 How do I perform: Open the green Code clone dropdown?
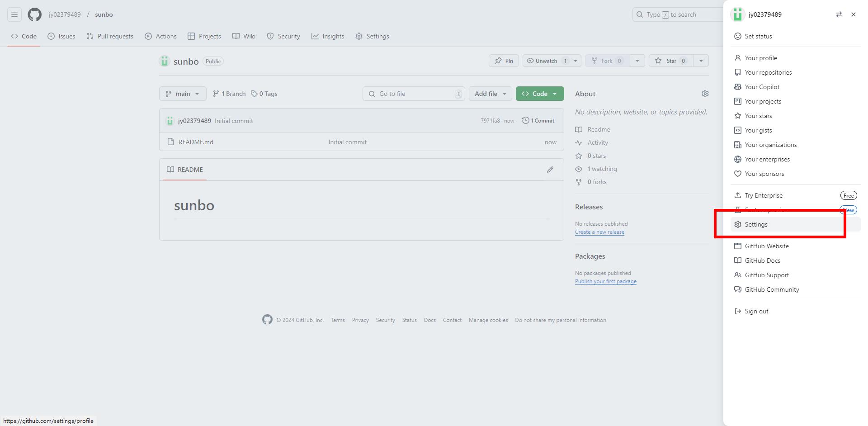pyautogui.click(x=540, y=94)
